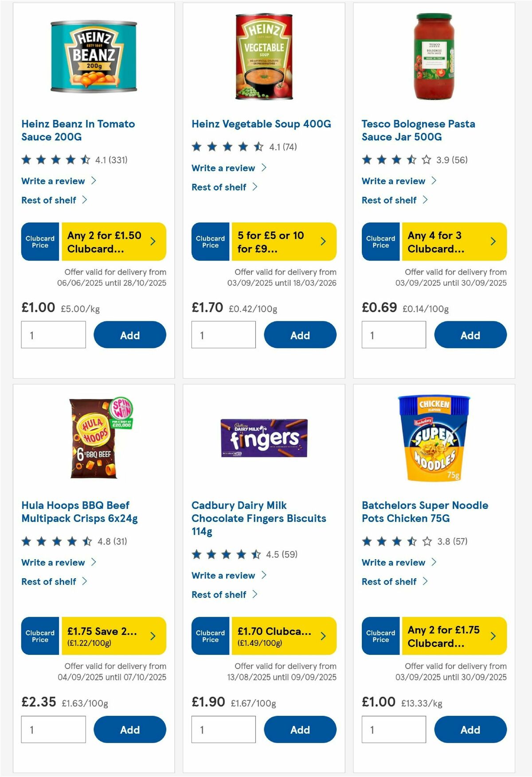The image size is (532, 777).
Task: Click the Clubcard Price badge on Heinz Vegetable Soup
Action: [210, 241]
